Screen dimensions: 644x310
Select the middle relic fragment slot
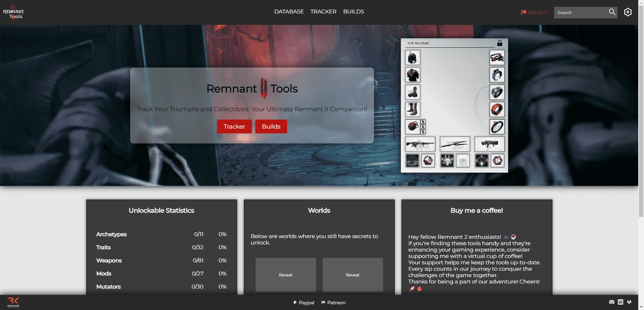click(423, 127)
